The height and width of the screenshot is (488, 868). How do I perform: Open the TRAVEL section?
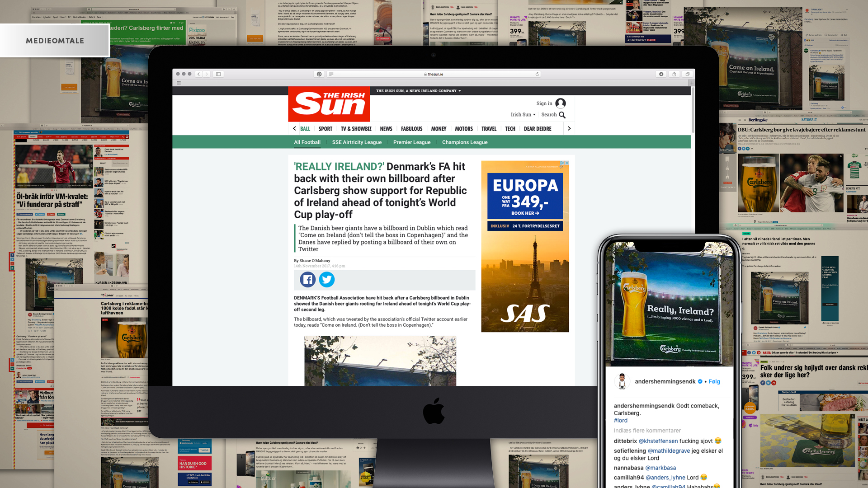coord(489,129)
